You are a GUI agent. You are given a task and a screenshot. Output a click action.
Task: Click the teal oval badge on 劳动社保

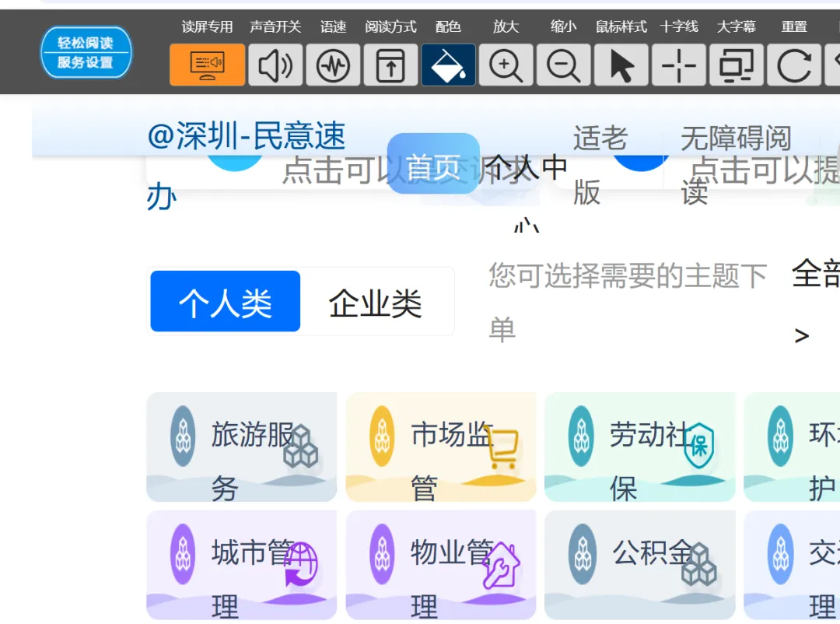(581, 436)
